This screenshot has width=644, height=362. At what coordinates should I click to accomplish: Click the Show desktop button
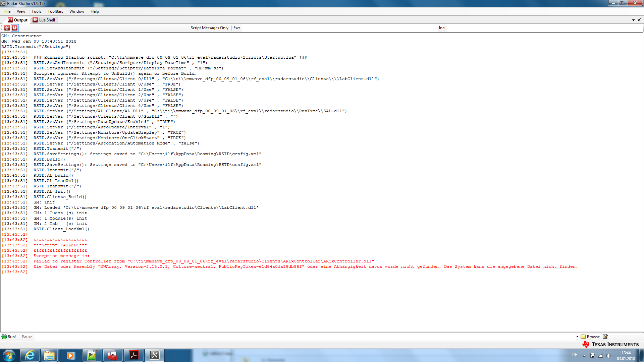point(642,355)
